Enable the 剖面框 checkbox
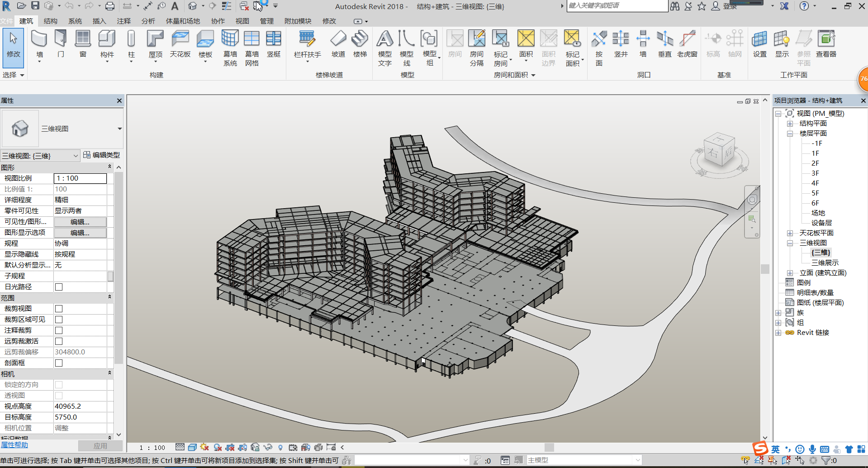Screen dimensions: 868x468 [x=59, y=363]
